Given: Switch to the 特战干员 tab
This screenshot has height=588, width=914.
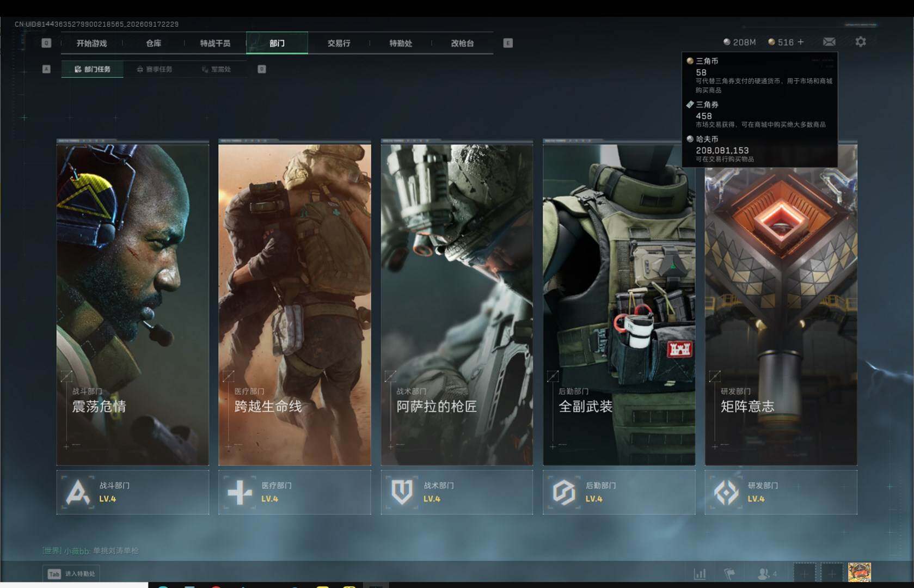Looking at the screenshot, I should pyautogui.click(x=215, y=43).
